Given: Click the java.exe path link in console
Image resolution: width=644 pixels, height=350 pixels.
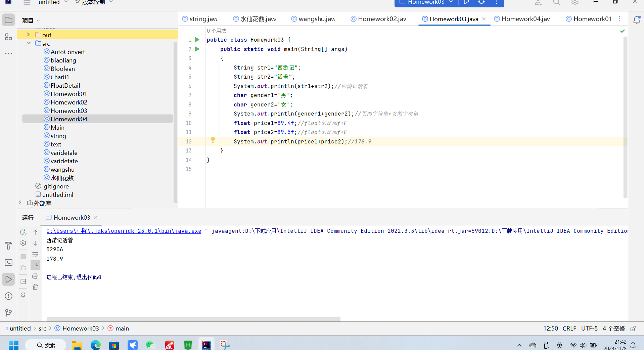Looking at the screenshot, I should (x=124, y=231).
